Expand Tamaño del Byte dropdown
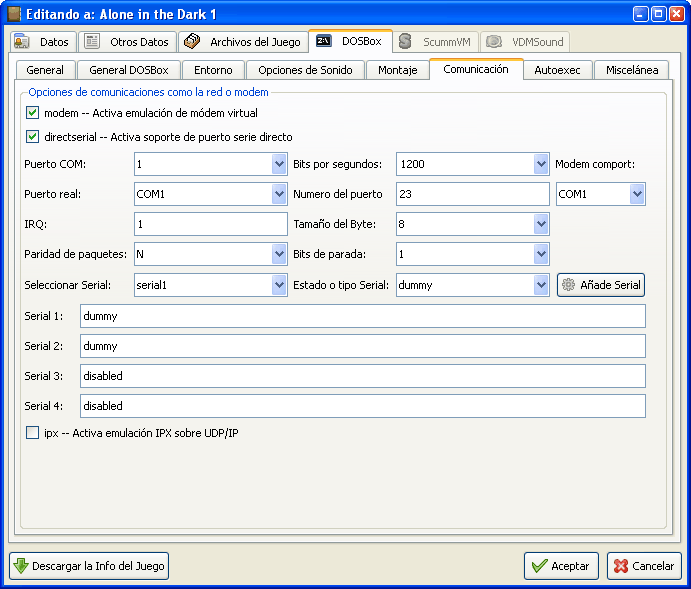691x589 pixels. [541, 224]
